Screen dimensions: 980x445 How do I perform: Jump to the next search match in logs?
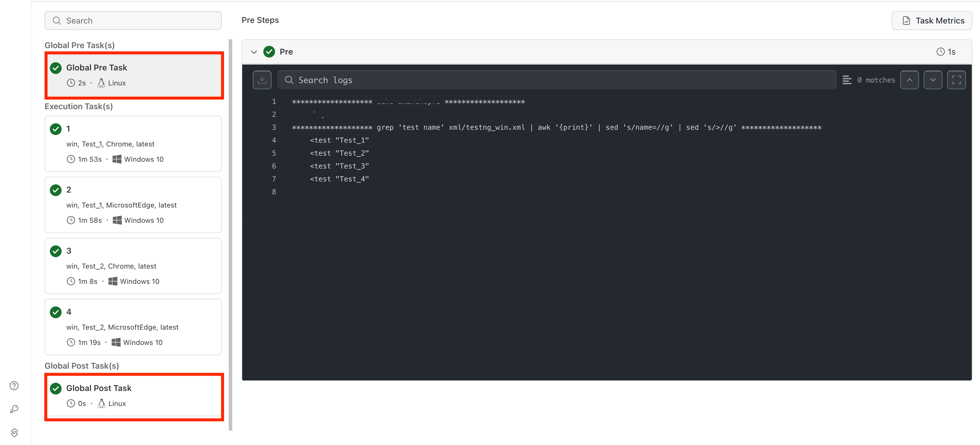tap(933, 80)
